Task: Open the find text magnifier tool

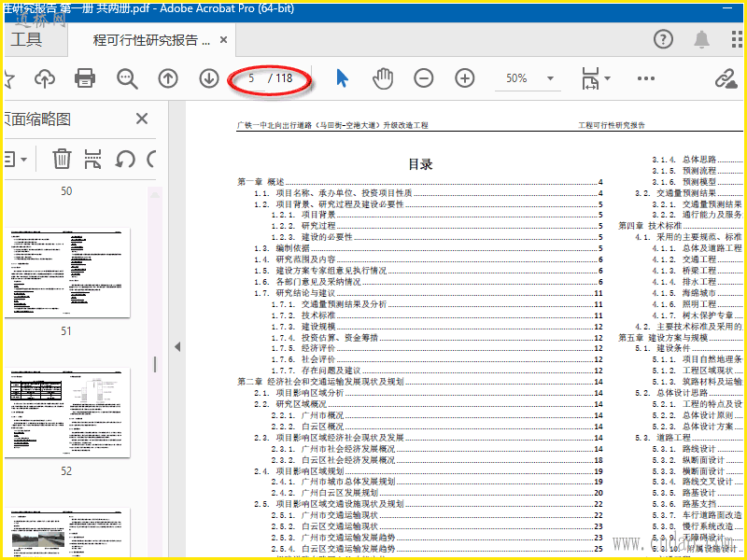Action: tap(127, 78)
